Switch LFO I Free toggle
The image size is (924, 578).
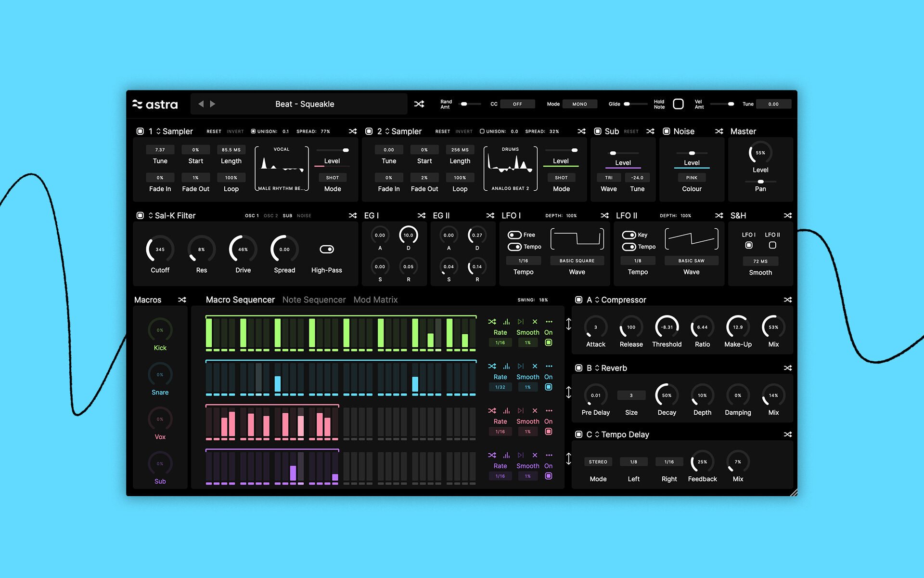515,235
